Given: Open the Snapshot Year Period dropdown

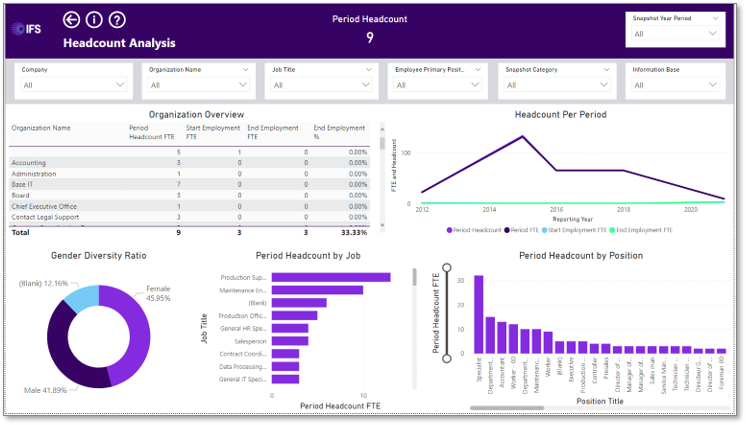Looking at the screenshot, I should (x=675, y=33).
